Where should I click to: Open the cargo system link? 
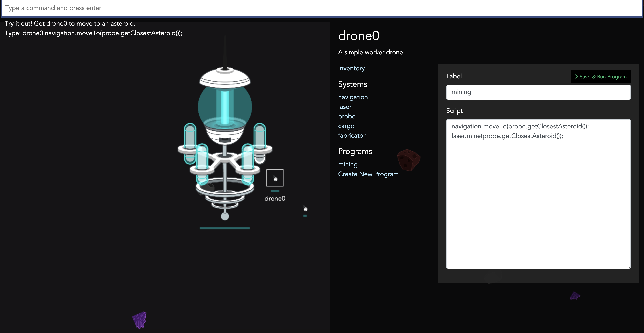point(346,126)
